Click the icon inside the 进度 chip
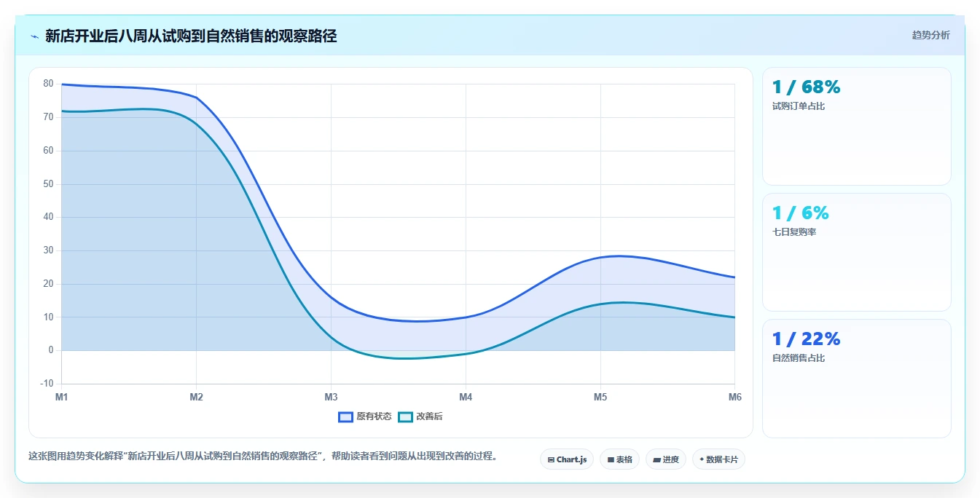The height and width of the screenshot is (498, 980). (657, 460)
